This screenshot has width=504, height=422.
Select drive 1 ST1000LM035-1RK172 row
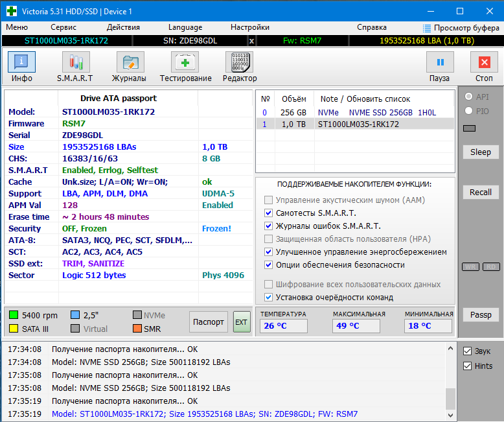point(355,124)
